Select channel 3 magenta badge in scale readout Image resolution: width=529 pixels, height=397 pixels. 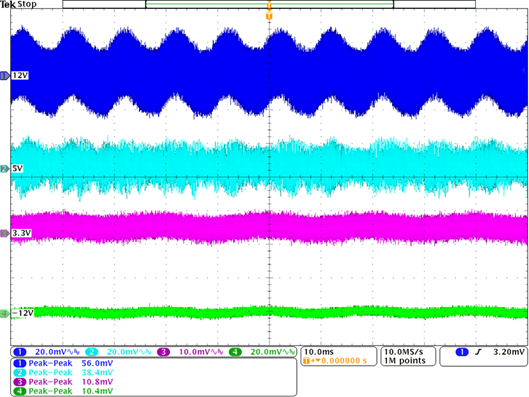(163, 352)
